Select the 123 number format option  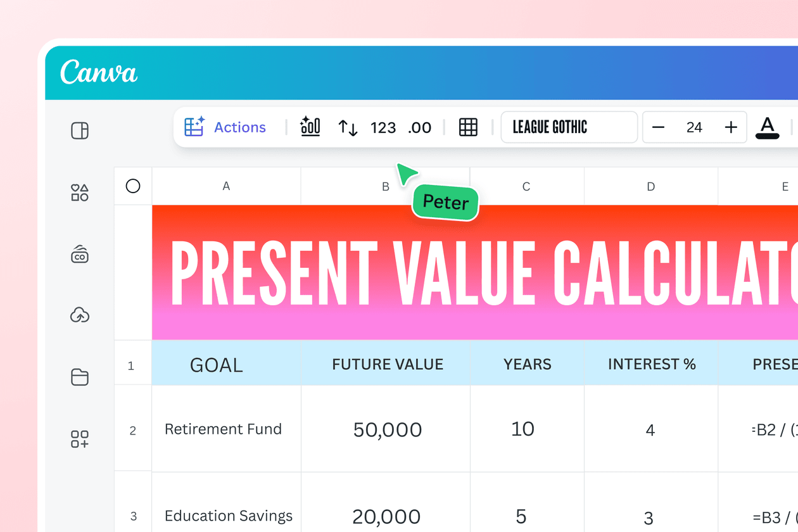point(383,127)
